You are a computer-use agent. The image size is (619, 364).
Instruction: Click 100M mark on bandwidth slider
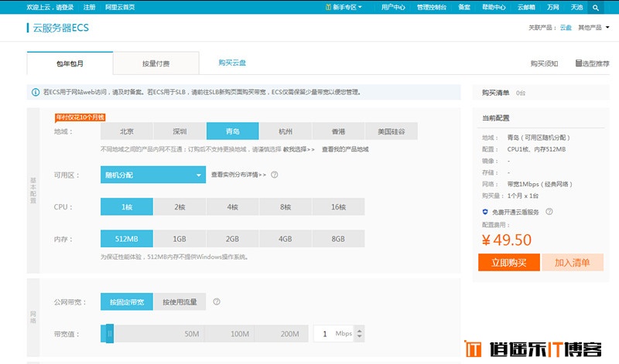pos(240,334)
